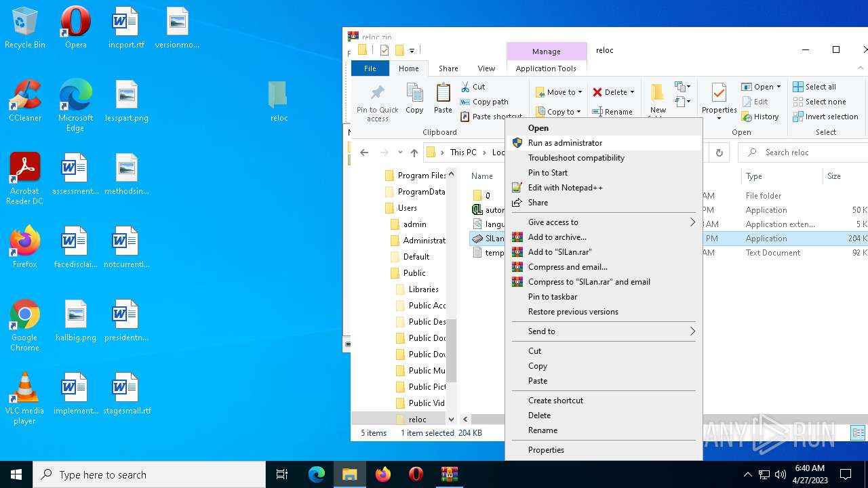Open VLC media player shortcut
The height and width of the screenshot is (488, 868).
[x=24, y=398]
